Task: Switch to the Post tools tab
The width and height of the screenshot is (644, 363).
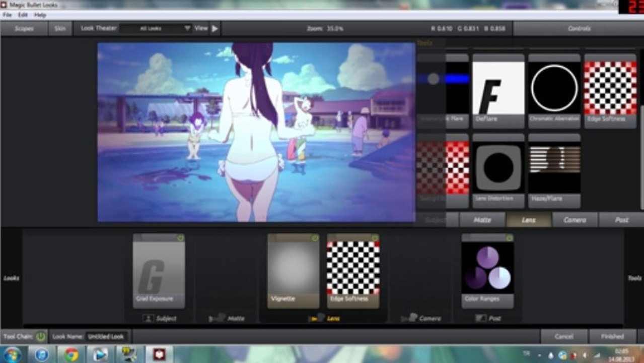Action: click(621, 220)
